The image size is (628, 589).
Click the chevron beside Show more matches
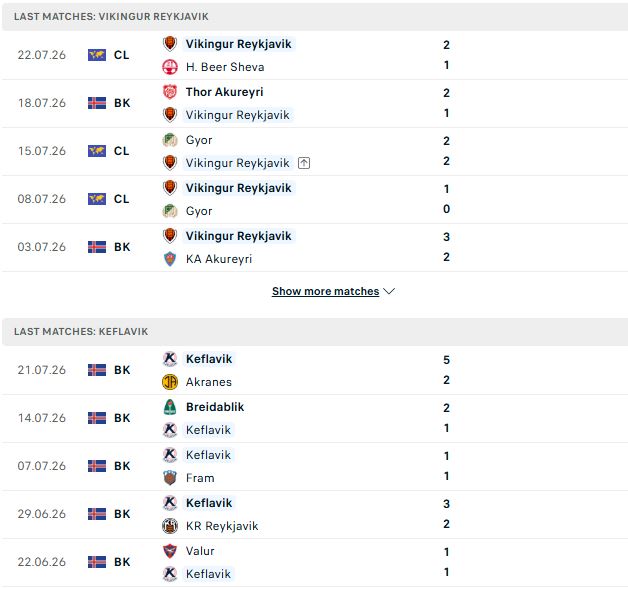389,291
